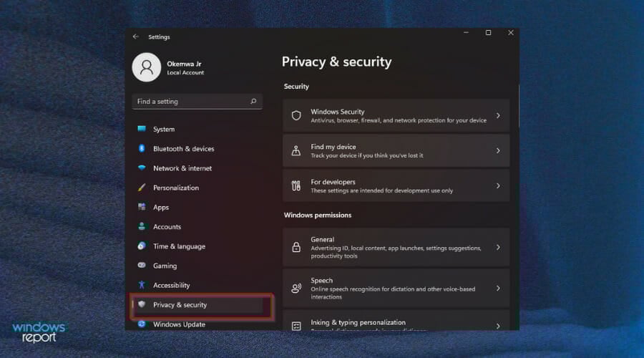Click the Network wifi icon

[142, 168]
